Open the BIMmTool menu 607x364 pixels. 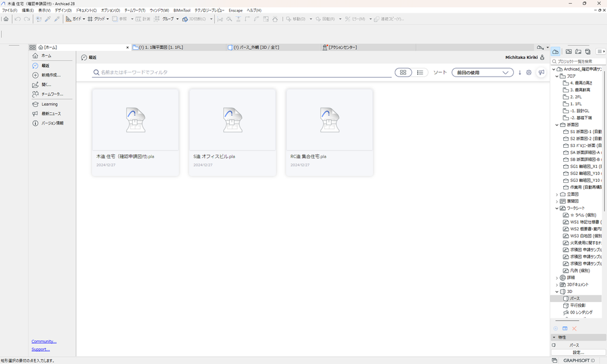(x=182, y=10)
